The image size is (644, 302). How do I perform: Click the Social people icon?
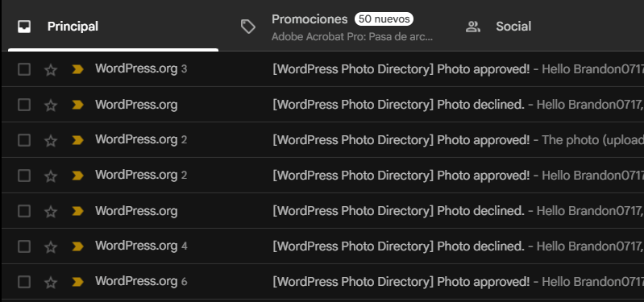tap(473, 27)
